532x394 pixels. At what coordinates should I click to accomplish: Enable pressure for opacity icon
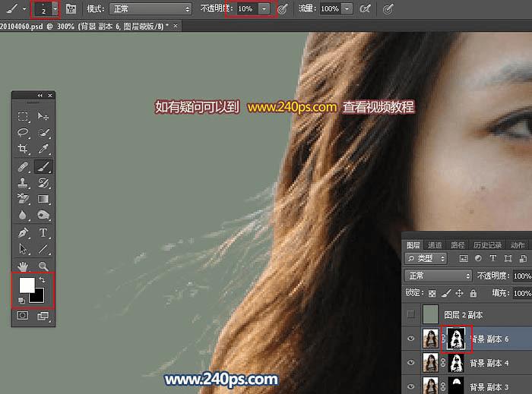pos(282,9)
